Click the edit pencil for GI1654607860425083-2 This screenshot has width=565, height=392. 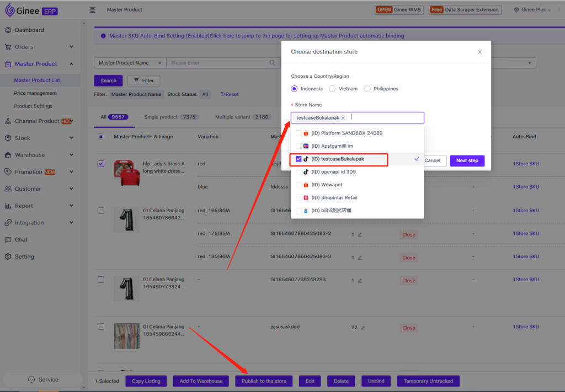point(360,235)
